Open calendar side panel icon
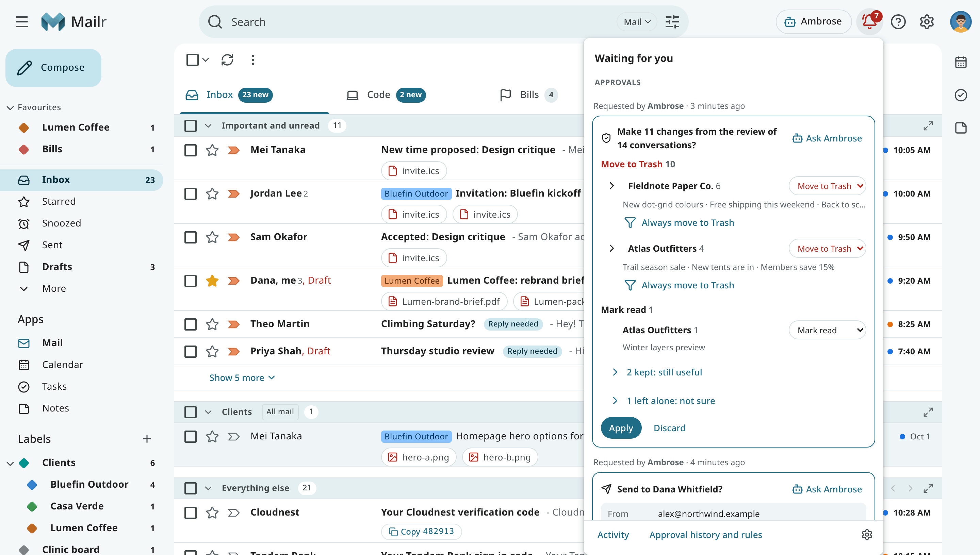980x555 pixels. coord(961,62)
